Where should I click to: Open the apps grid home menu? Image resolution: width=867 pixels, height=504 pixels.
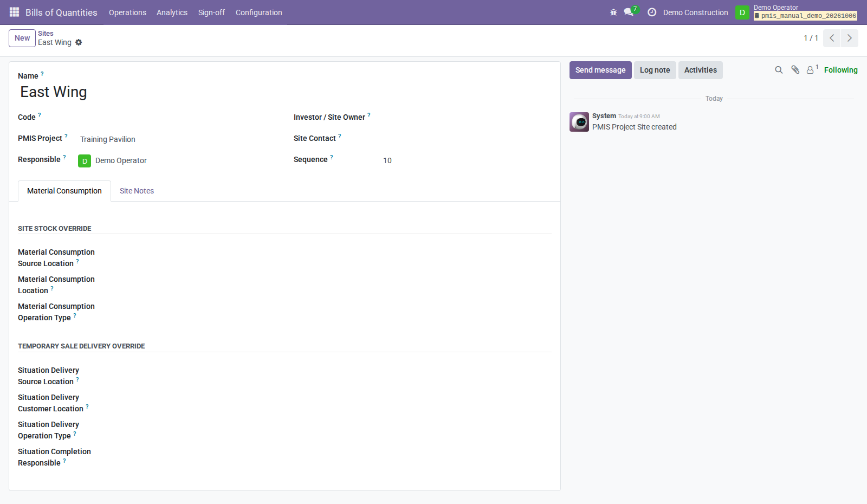(14, 12)
